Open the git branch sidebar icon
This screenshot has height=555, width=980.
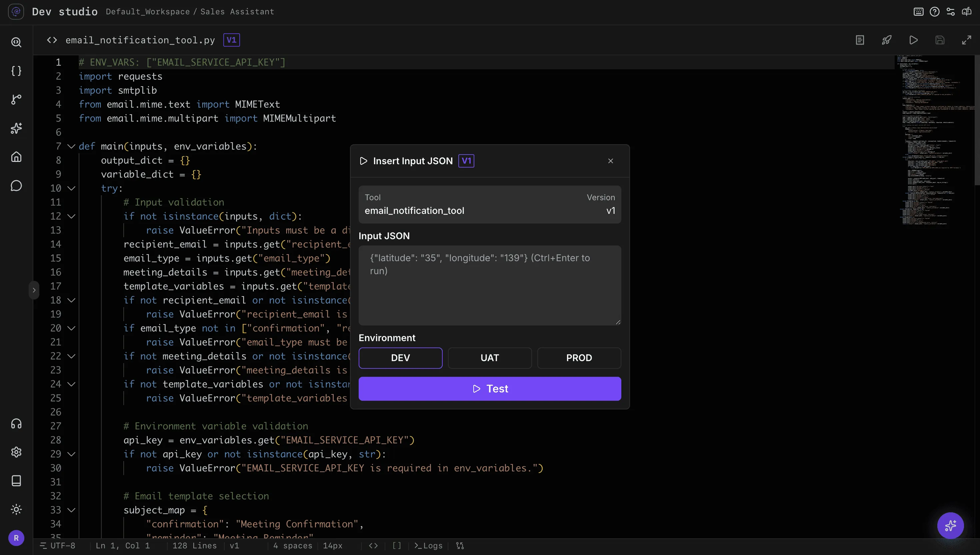click(x=16, y=100)
